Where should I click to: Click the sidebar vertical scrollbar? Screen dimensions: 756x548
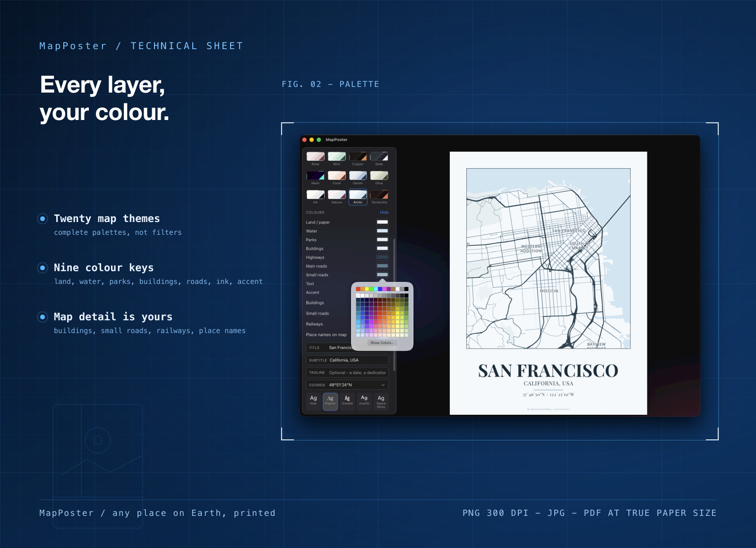pos(394,305)
